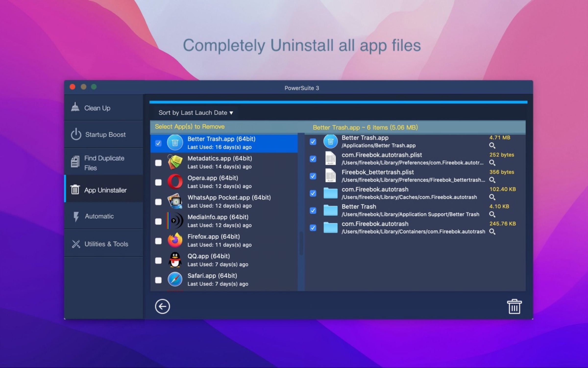The width and height of the screenshot is (588, 368).
Task: Check the Metadatics.app checkbox
Action: 158,163
